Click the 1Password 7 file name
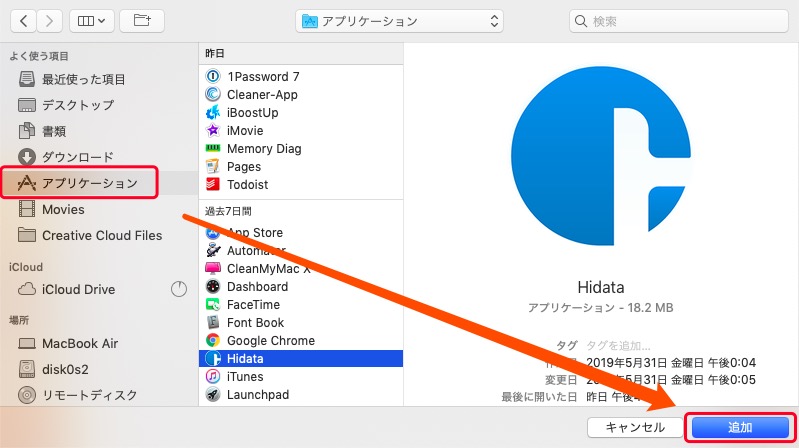This screenshot has width=799, height=448. (x=263, y=76)
